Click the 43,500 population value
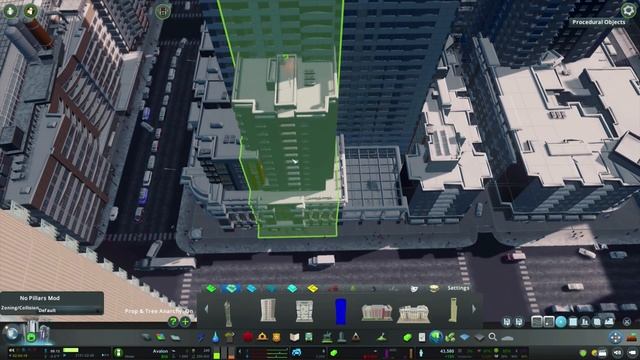 [447, 351]
